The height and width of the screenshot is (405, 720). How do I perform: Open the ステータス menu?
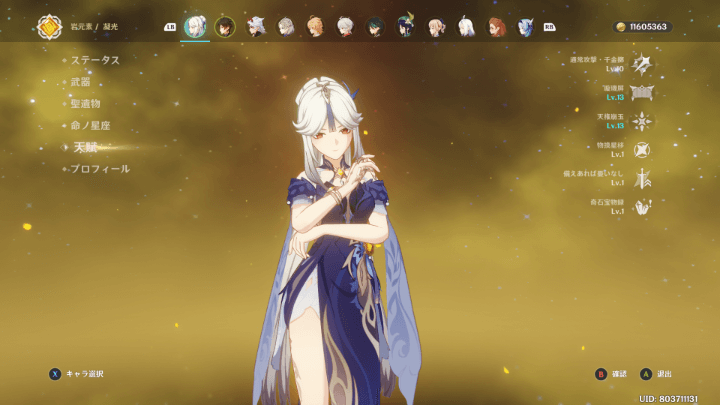(95, 60)
